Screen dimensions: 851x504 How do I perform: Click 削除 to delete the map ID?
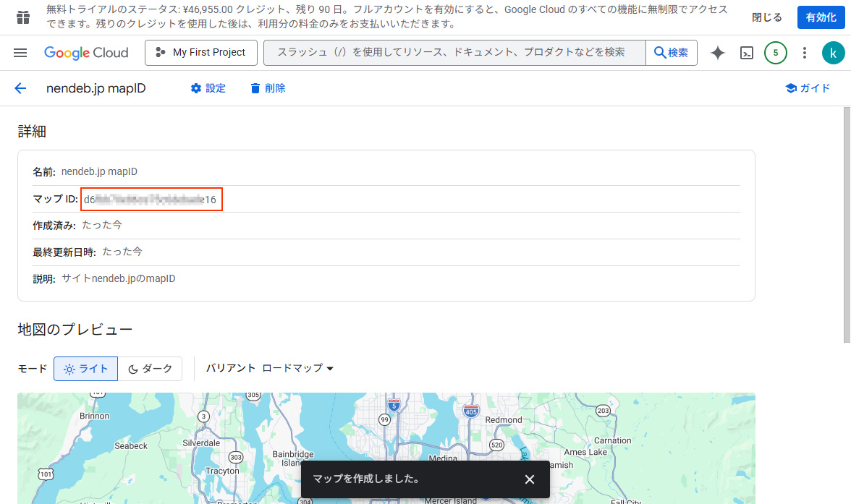pyautogui.click(x=268, y=88)
